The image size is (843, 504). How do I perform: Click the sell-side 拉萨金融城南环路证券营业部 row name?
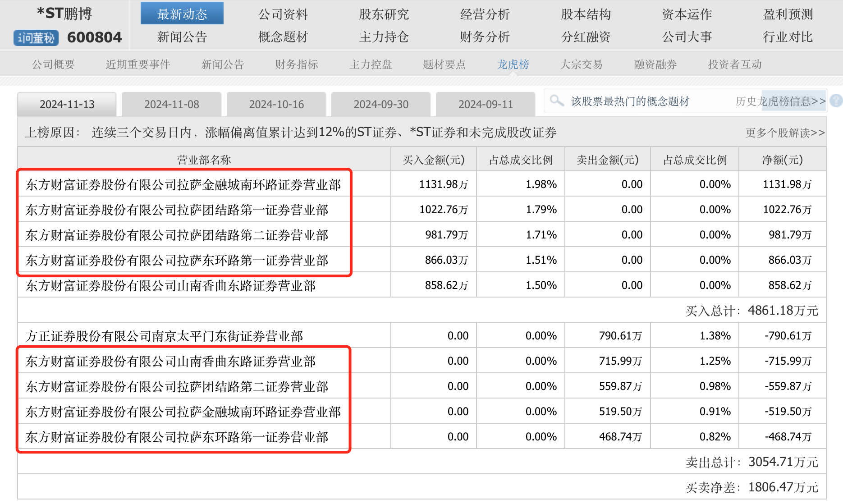click(x=183, y=412)
